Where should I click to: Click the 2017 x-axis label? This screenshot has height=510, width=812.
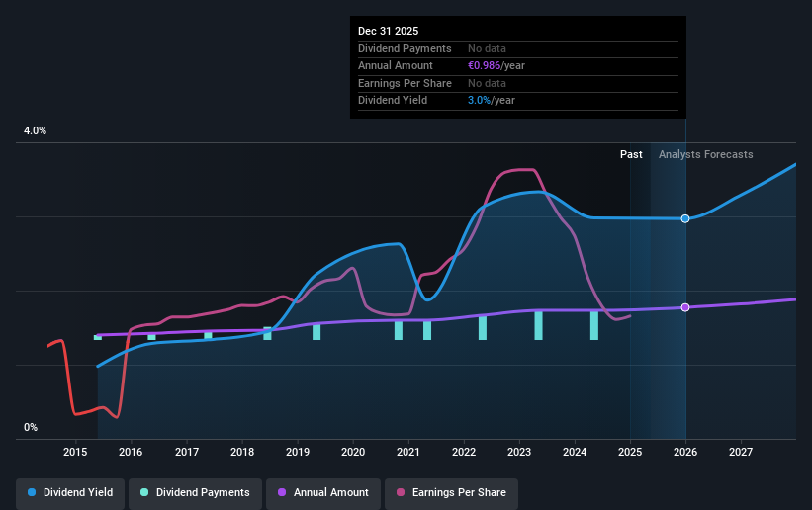pyautogui.click(x=186, y=452)
